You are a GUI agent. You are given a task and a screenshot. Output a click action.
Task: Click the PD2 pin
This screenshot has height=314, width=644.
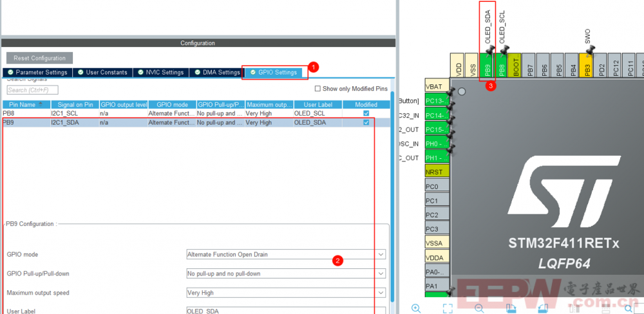pyautogui.click(x=600, y=65)
